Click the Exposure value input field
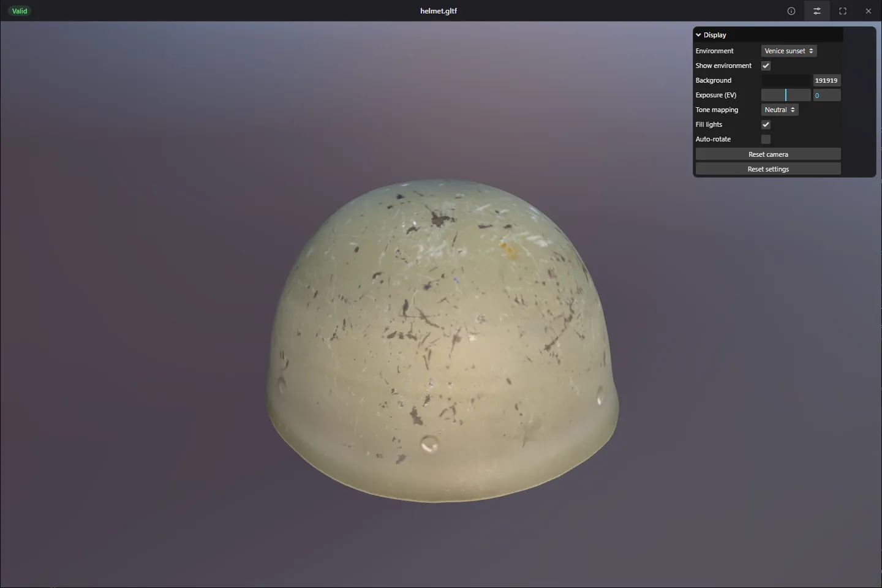 [x=826, y=95]
